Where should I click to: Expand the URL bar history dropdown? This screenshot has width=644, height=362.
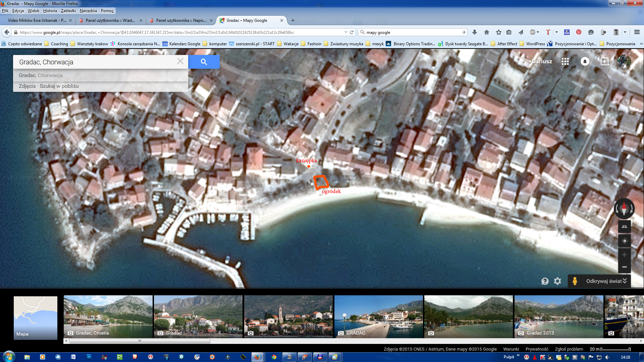click(x=345, y=33)
